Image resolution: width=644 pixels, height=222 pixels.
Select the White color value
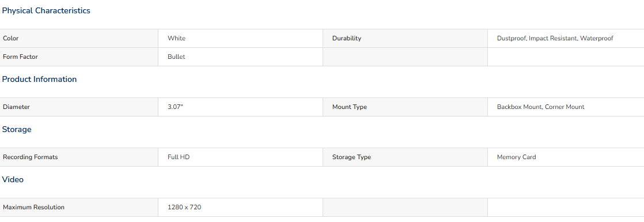pyautogui.click(x=177, y=38)
